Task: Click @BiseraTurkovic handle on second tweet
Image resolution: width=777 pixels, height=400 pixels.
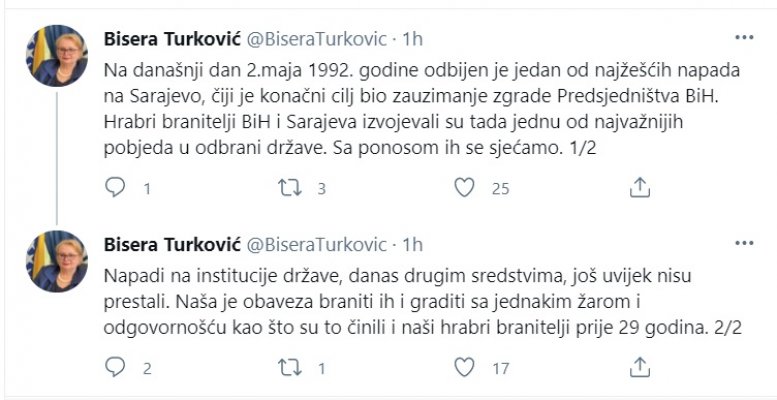Action: (314, 244)
